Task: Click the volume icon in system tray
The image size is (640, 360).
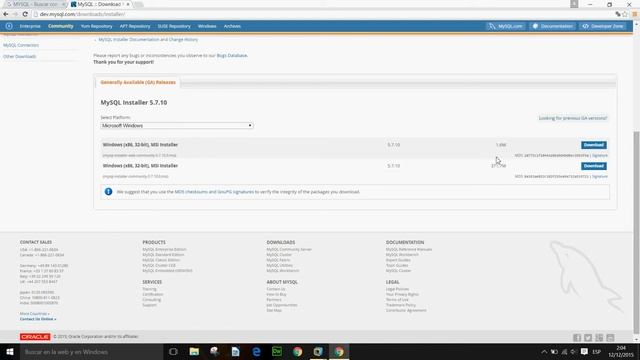Action: [x=573, y=351]
